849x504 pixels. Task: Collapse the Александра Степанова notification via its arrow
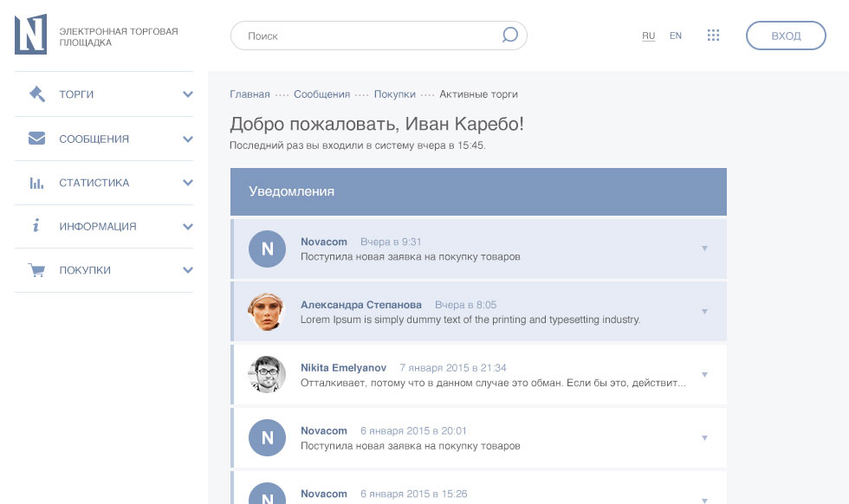click(x=703, y=312)
